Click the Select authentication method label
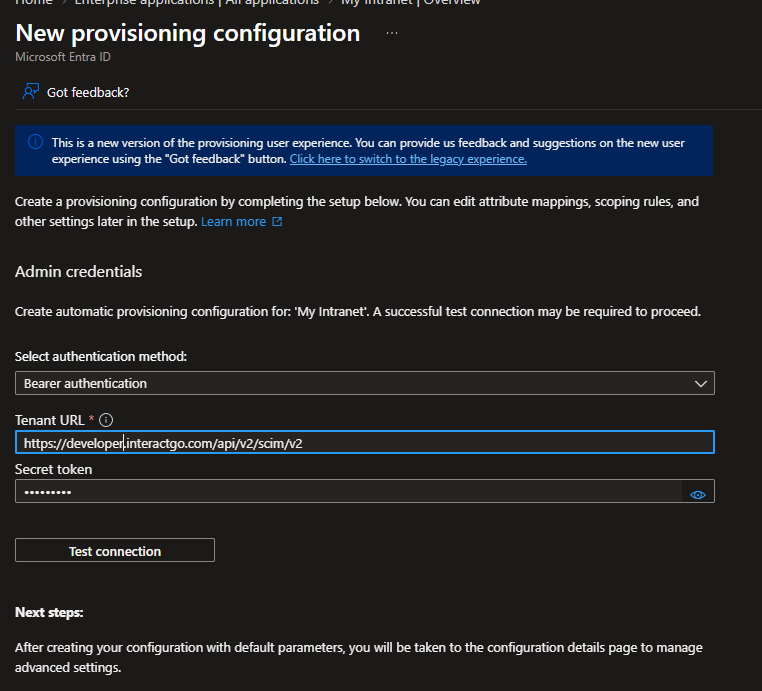 [101, 356]
